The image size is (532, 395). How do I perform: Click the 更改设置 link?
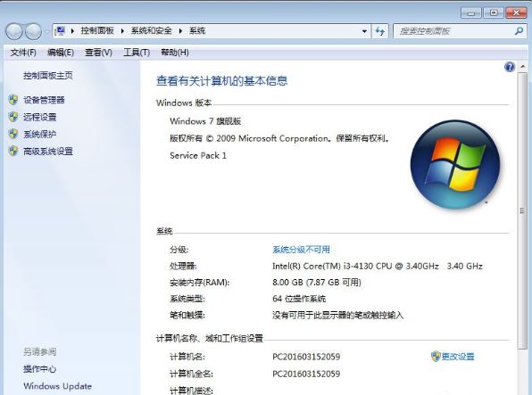[457, 357]
